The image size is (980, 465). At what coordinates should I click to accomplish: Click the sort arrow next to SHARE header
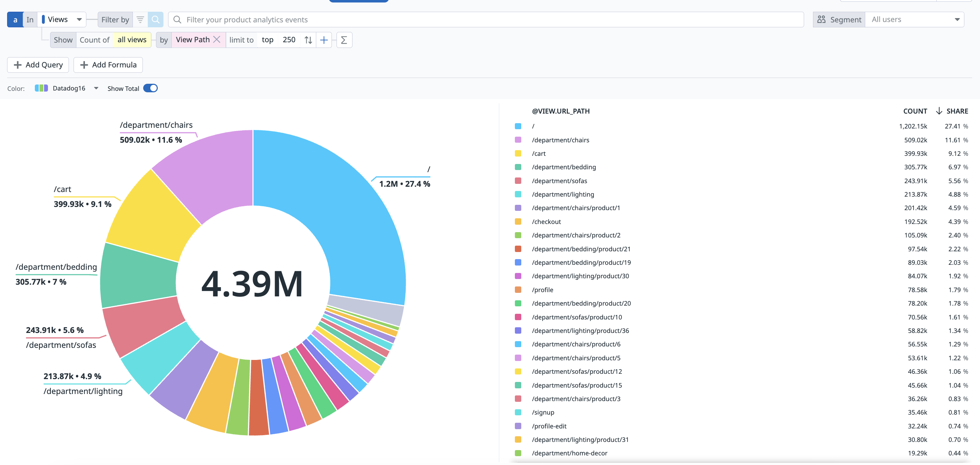939,111
